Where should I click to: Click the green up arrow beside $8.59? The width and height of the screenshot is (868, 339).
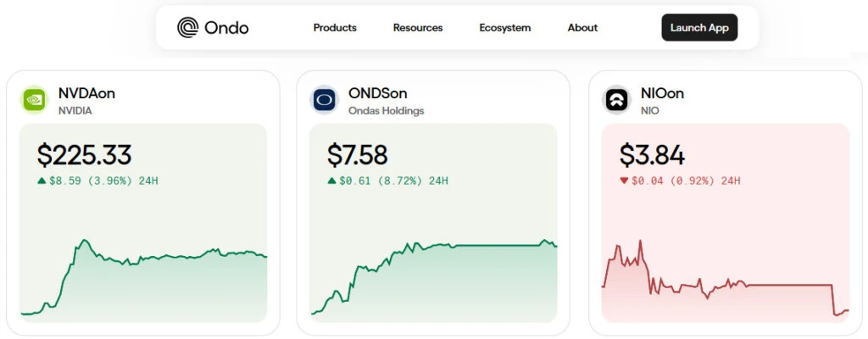[42, 180]
